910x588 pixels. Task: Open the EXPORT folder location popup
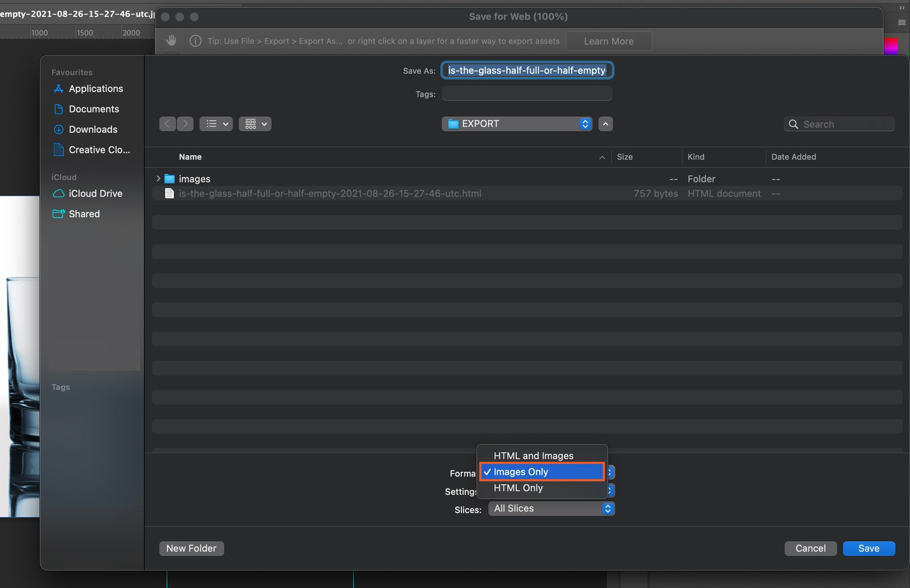[x=516, y=124]
